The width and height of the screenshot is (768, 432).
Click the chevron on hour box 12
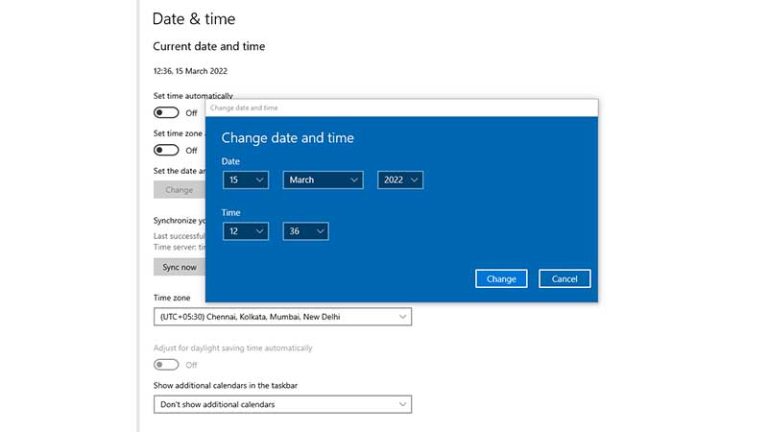click(260, 232)
